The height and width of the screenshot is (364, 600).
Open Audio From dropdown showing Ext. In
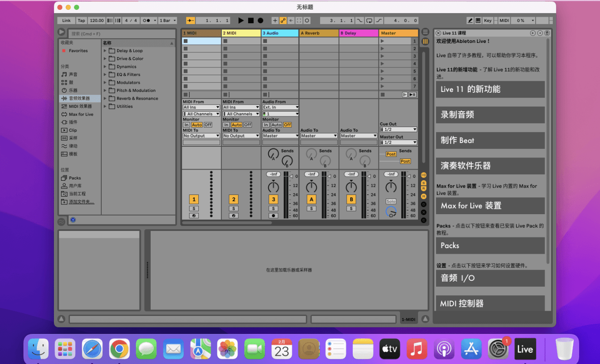pyautogui.click(x=280, y=107)
